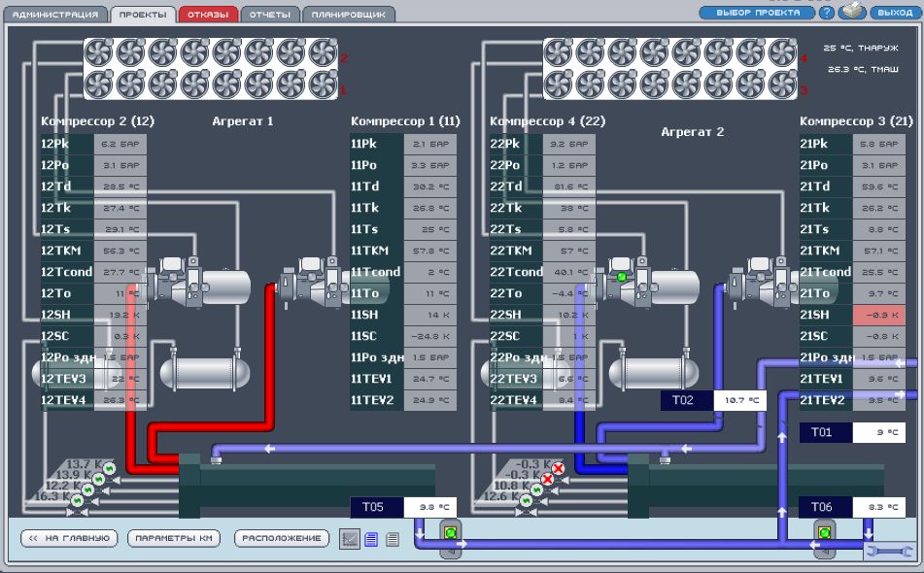Click the help question mark icon
This screenshot has height=573, width=924.
tap(827, 13)
